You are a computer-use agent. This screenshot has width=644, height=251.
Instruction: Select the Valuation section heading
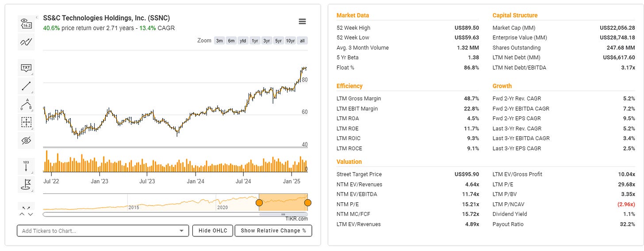[349, 162]
